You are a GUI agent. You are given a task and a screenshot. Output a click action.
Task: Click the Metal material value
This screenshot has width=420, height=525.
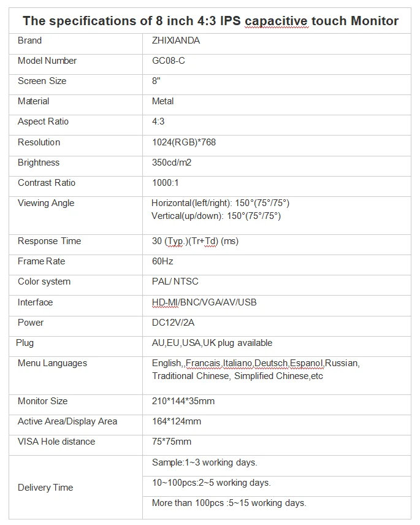[x=163, y=101]
